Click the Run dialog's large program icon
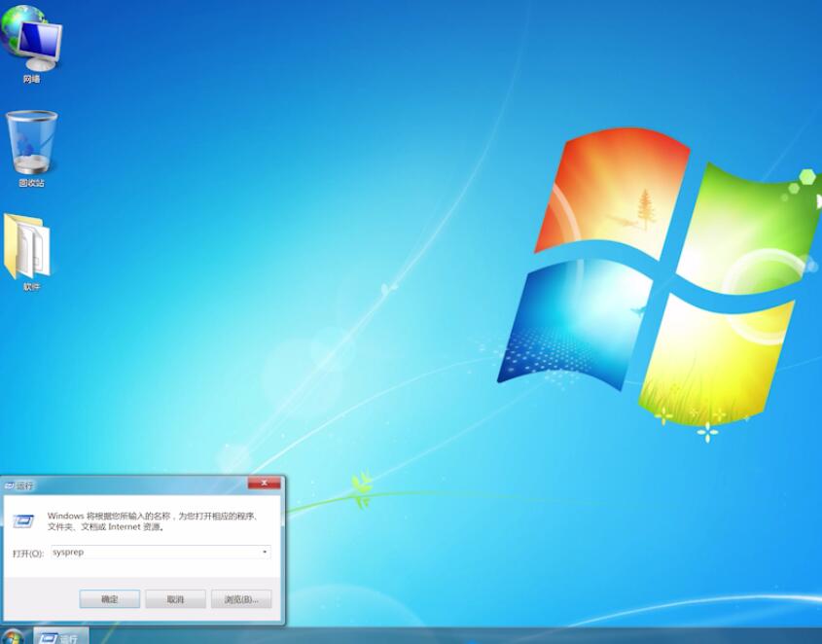The height and width of the screenshot is (644, 822). 23,520
